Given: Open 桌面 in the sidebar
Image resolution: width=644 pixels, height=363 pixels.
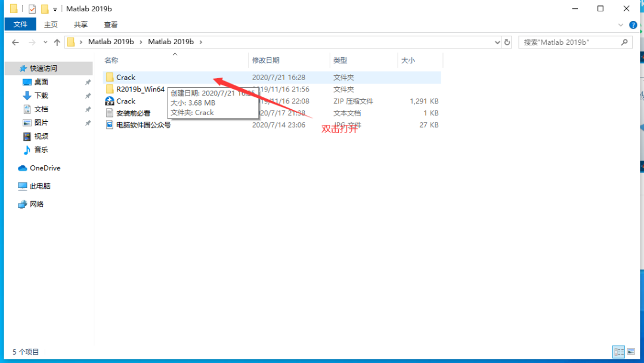Looking at the screenshot, I should [41, 82].
